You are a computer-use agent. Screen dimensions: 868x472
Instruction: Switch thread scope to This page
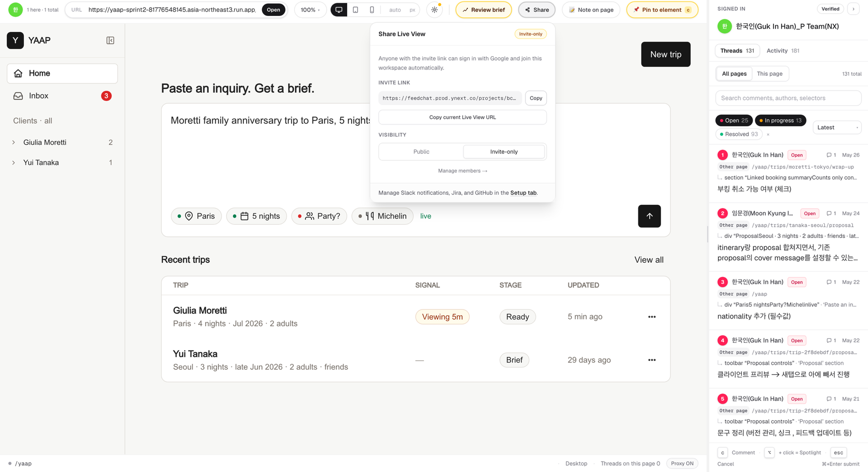(770, 74)
